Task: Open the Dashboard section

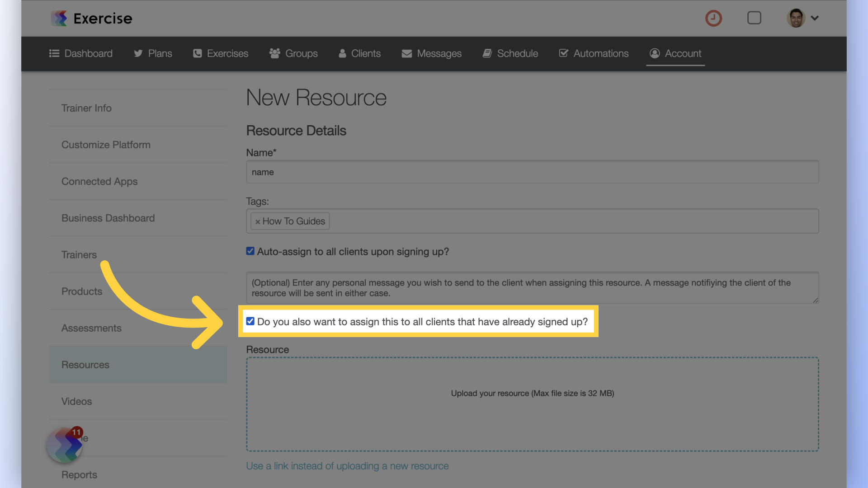Action: [80, 53]
